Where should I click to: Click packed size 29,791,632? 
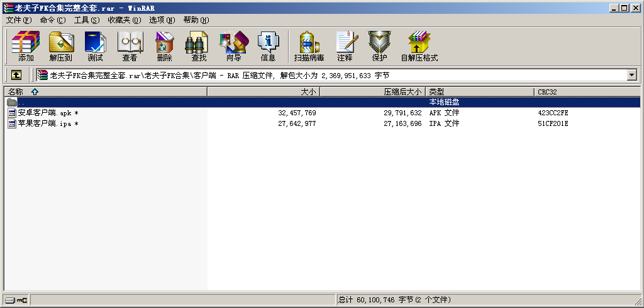point(402,113)
